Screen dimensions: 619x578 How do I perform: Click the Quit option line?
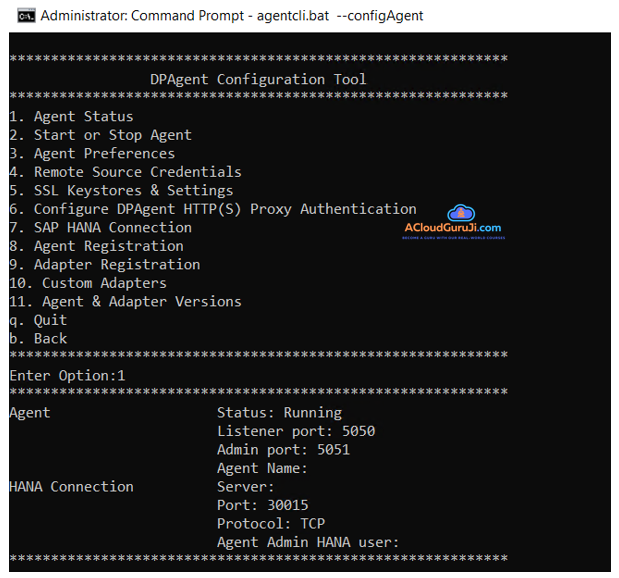click(x=38, y=320)
